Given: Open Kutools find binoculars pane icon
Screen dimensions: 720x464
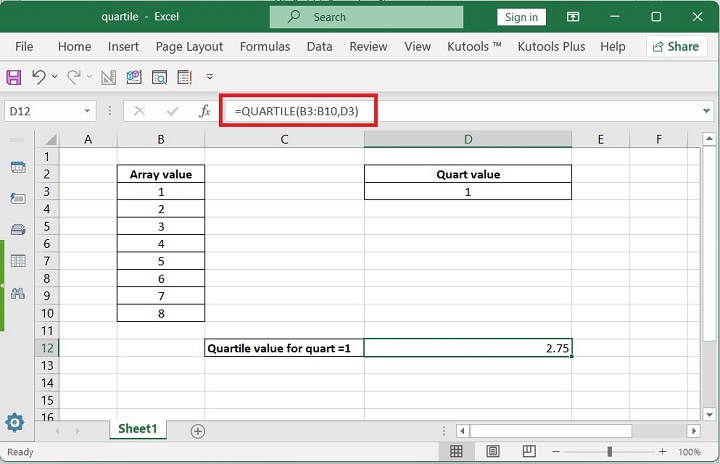Looking at the screenshot, I should tap(17, 293).
